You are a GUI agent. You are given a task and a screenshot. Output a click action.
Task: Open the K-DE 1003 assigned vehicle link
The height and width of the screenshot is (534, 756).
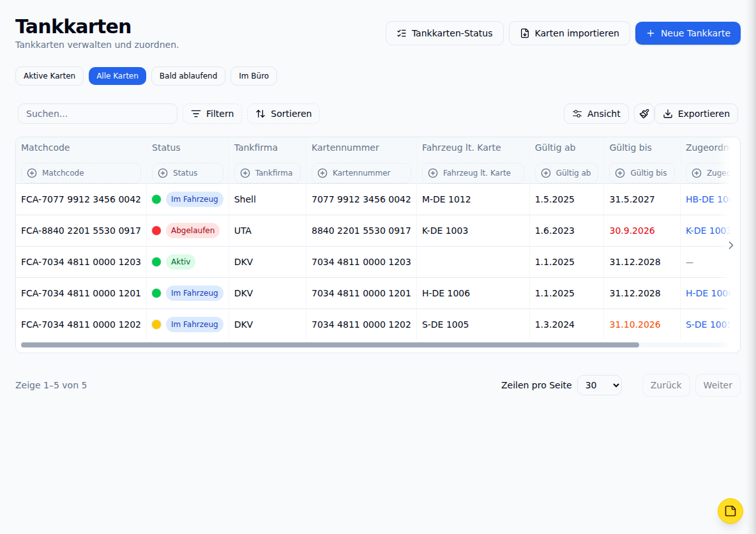click(x=707, y=231)
